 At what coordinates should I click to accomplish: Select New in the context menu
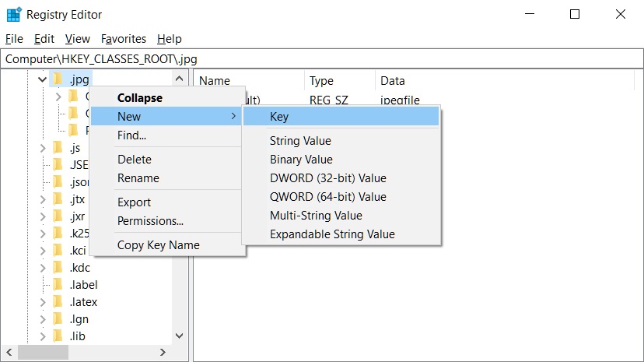[166, 116]
